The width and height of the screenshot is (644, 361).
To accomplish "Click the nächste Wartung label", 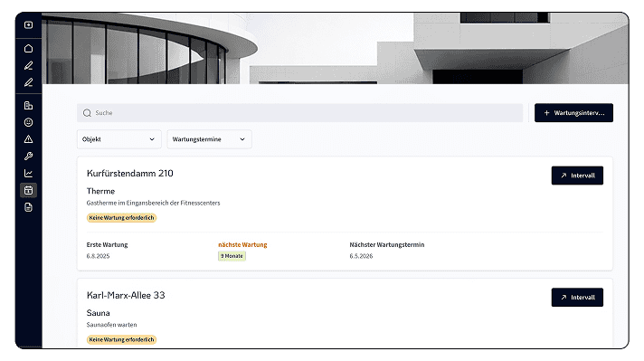I will pyautogui.click(x=242, y=245).
